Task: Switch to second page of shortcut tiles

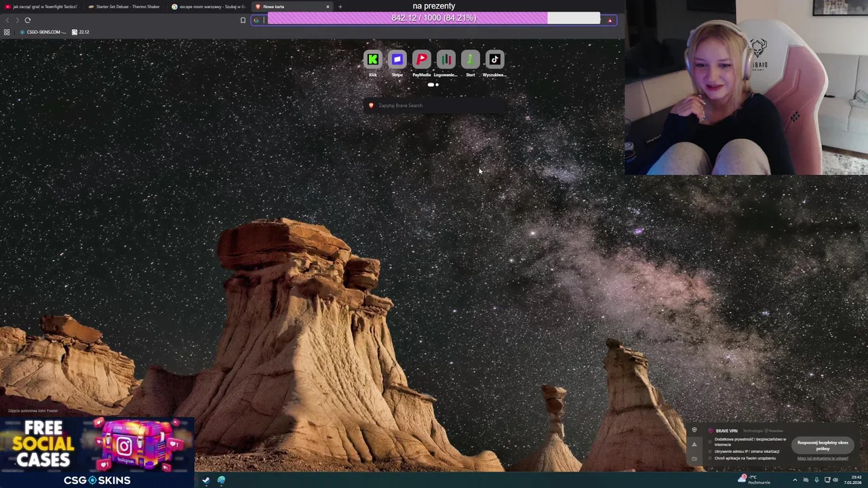Action: (437, 85)
